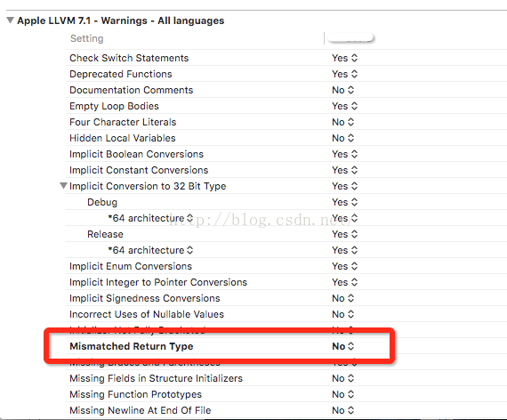Change Implicit Signedness Conversions No value
Viewport: 507px width, 420px height.
click(343, 298)
